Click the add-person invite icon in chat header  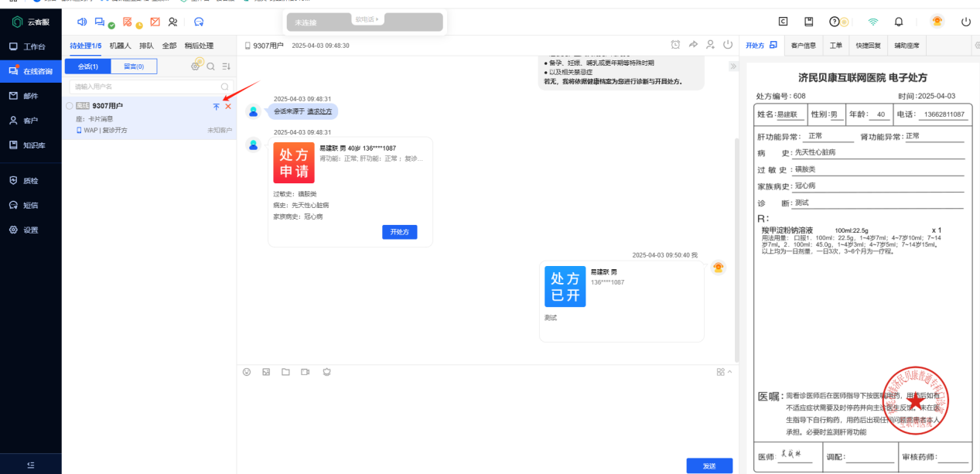711,45
